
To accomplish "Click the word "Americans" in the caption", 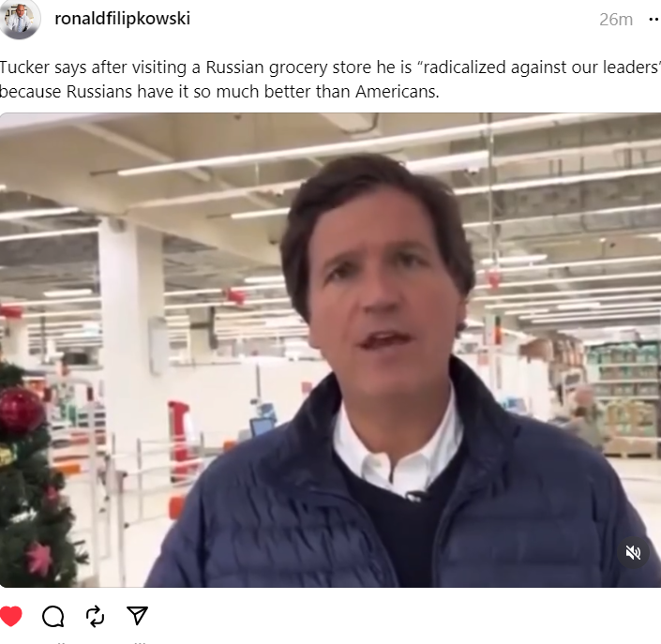I will [397, 92].
